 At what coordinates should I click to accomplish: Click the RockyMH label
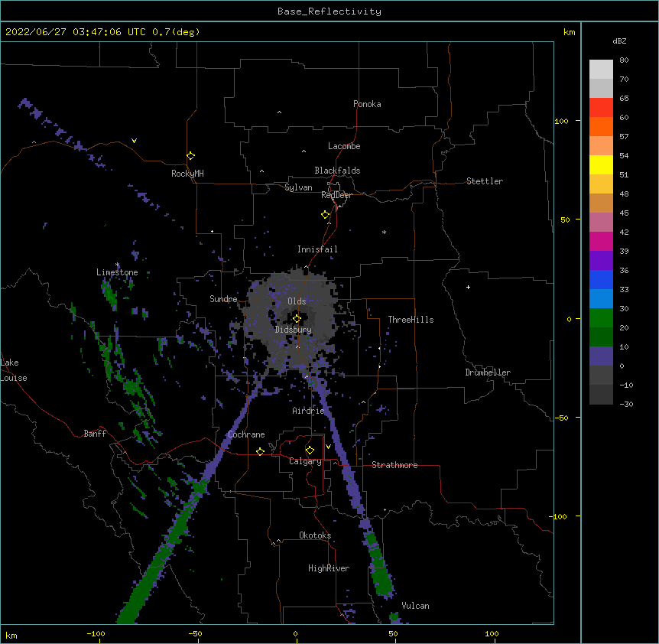(x=187, y=174)
